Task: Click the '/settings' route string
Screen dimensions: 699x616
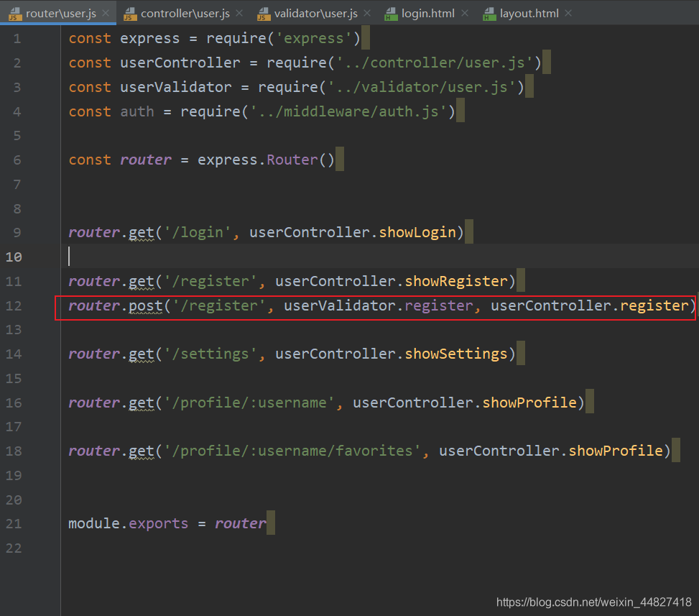Action: tap(210, 354)
